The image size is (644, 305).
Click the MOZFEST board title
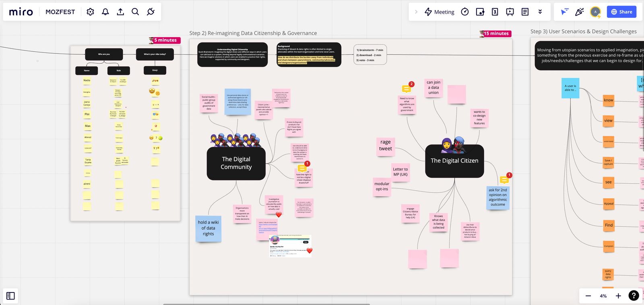[x=60, y=12]
